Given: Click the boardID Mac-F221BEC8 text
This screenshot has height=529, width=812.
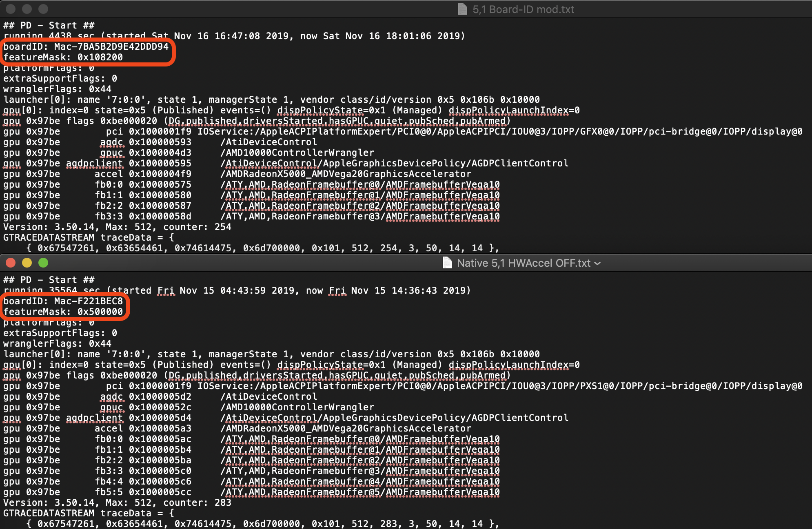Looking at the screenshot, I should tap(88, 301).
